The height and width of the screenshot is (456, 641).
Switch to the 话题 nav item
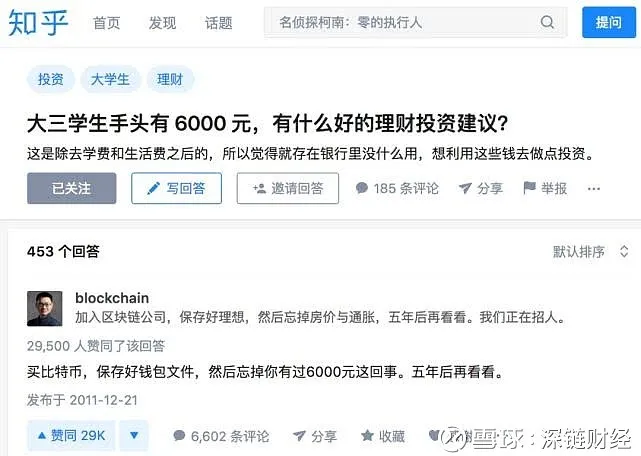pyautogui.click(x=219, y=22)
